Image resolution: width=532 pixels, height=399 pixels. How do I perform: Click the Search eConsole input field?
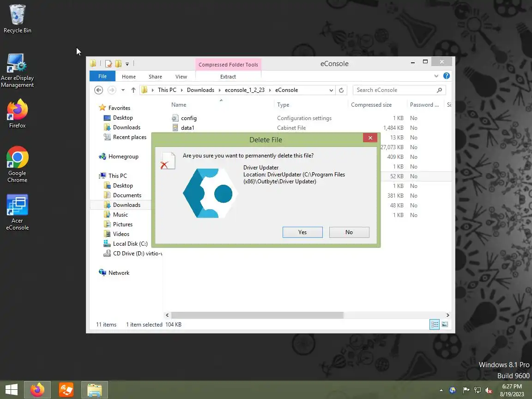[x=399, y=90]
